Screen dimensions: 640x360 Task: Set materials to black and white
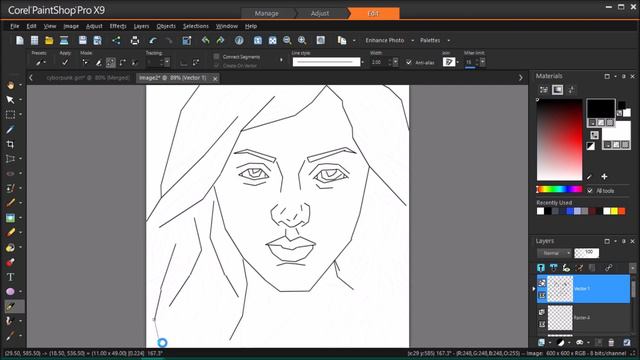(x=591, y=146)
